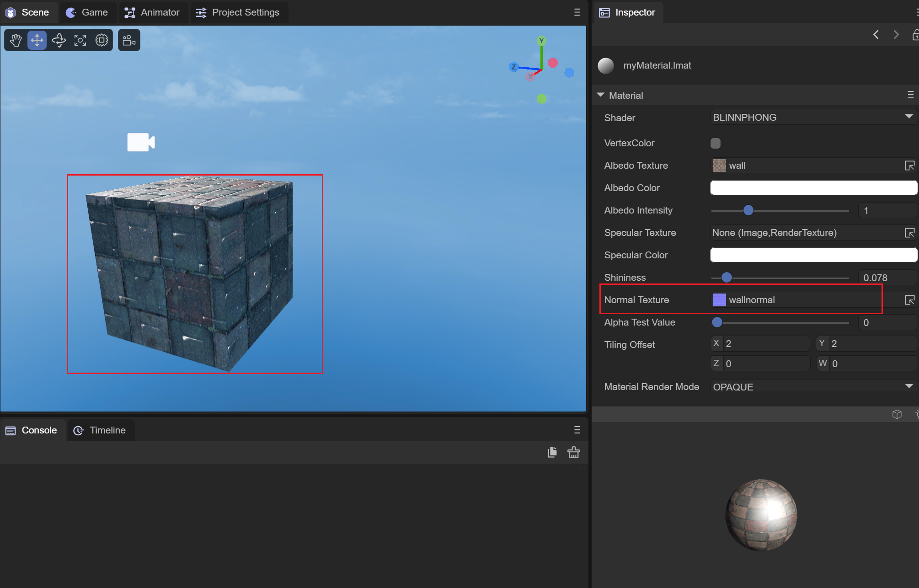Image resolution: width=919 pixels, height=588 pixels.
Task: Click the copy console log icon
Action: coord(552,452)
